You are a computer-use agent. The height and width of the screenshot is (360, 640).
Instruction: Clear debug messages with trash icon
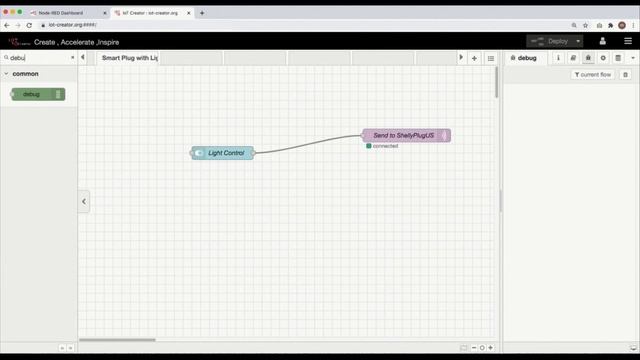tap(625, 75)
